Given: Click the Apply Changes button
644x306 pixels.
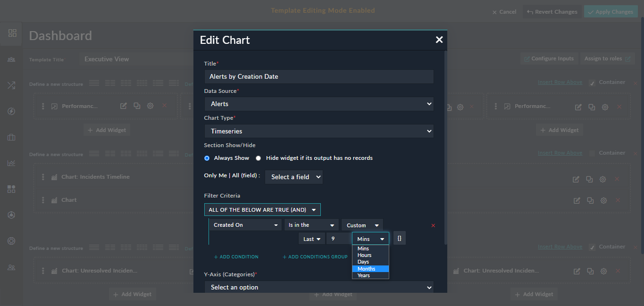Looking at the screenshot, I should (611, 11).
